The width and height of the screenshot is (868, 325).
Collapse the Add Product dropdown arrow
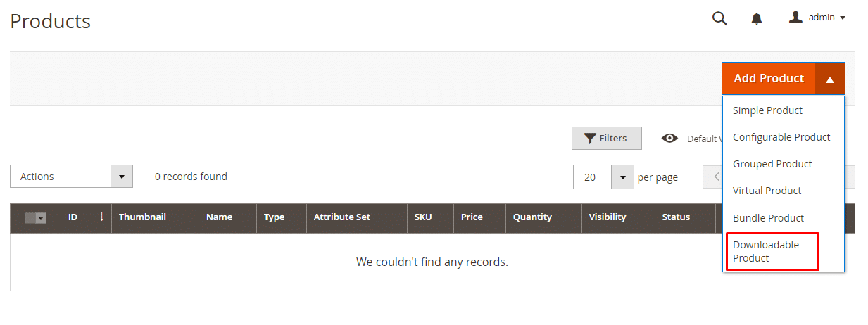830,79
